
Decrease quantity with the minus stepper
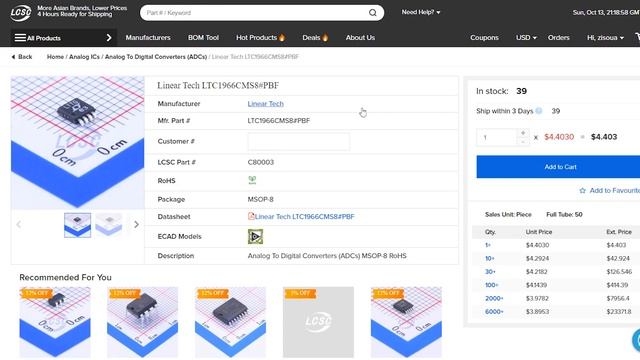(523, 141)
